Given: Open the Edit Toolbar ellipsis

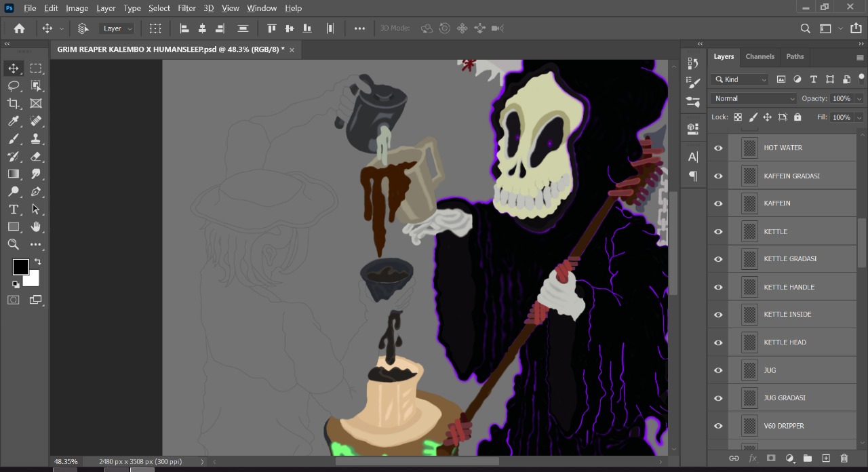Looking at the screenshot, I should (x=36, y=244).
